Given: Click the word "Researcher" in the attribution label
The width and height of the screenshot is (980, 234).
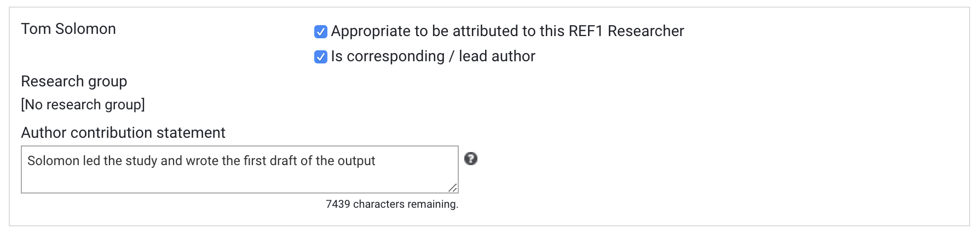Looking at the screenshot, I should (645, 31).
